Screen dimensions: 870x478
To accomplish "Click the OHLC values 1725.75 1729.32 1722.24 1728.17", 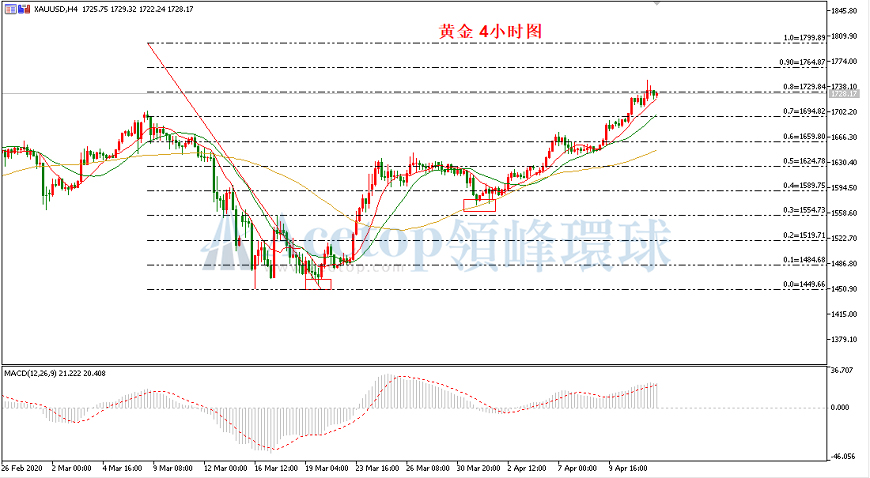I will coord(138,9).
